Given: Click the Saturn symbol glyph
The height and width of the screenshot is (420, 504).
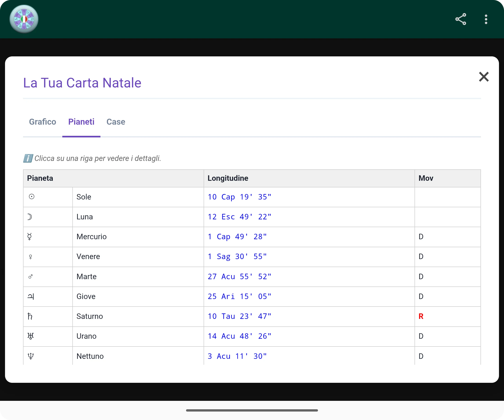Looking at the screenshot, I should 30,316.
